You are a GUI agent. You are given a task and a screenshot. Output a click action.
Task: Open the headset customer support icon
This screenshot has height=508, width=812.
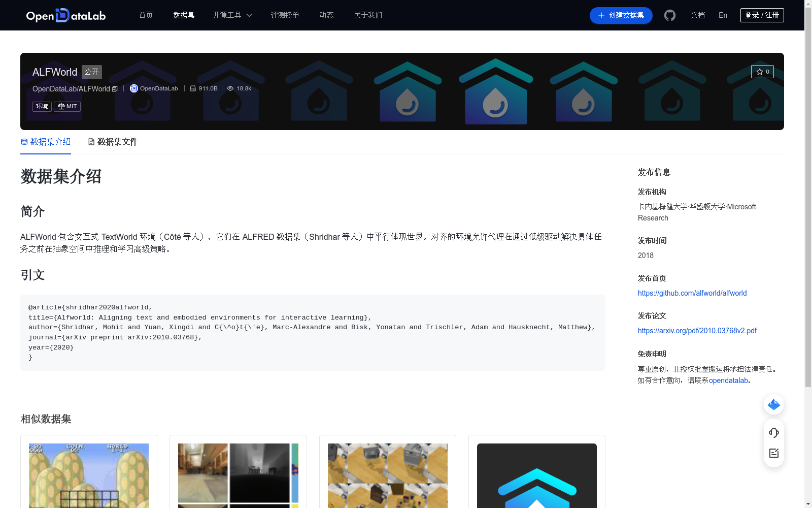click(773, 433)
